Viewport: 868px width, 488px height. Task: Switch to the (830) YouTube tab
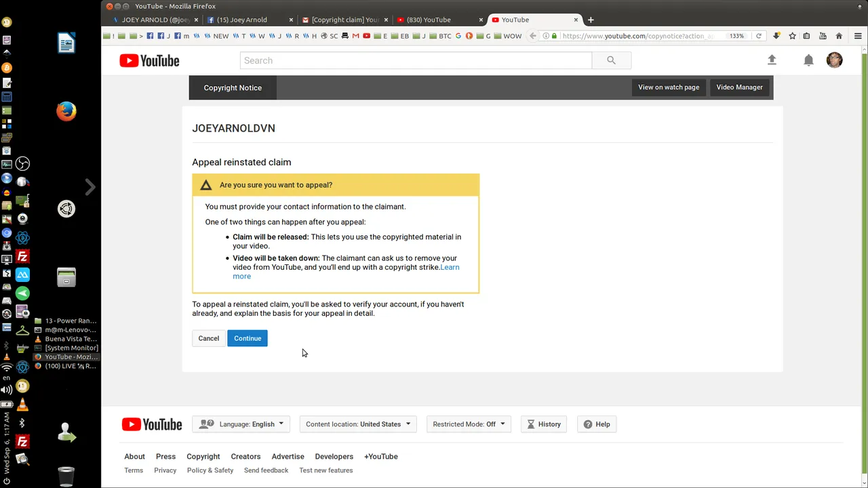(440, 20)
